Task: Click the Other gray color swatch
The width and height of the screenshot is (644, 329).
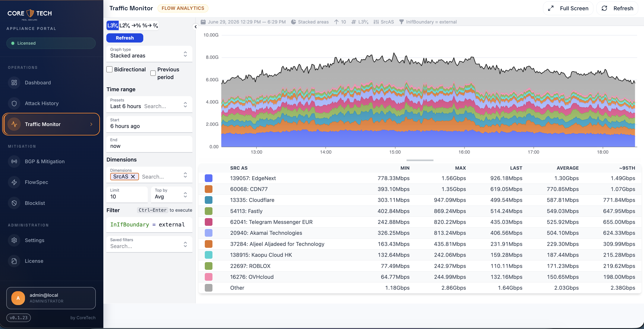Action: tap(208, 288)
